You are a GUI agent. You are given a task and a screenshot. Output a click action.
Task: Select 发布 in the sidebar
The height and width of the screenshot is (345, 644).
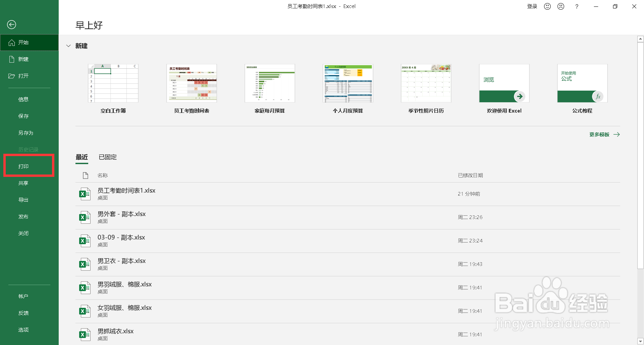29,217
